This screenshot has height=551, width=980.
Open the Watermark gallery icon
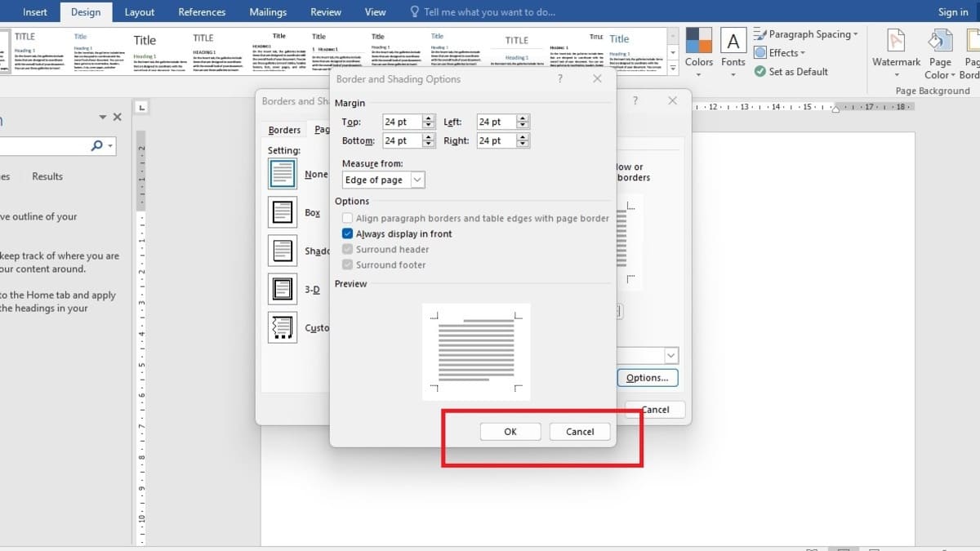(x=896, y=41)
